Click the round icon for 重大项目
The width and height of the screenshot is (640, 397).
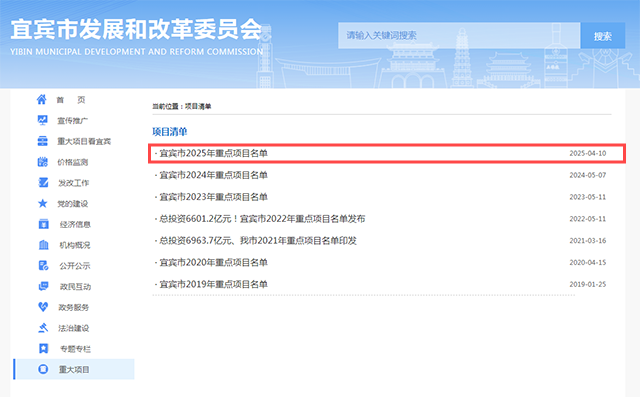click(x=43, y=369)
